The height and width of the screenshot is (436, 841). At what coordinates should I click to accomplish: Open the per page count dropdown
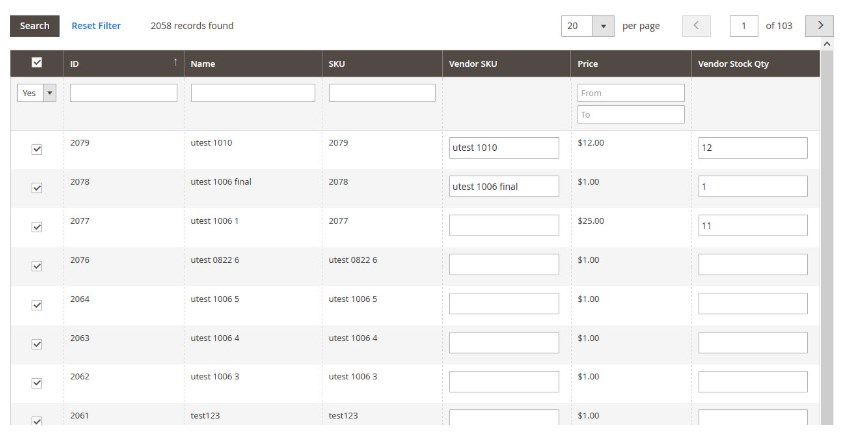[602, 26]
